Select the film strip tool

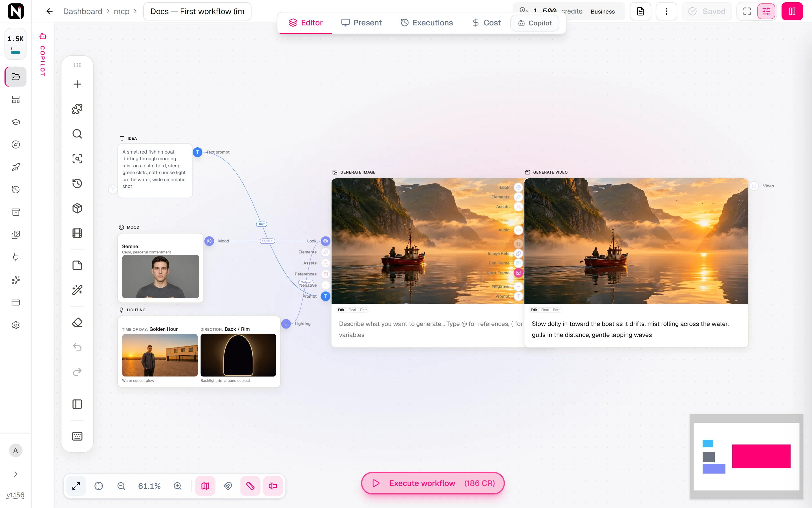(x=77, y=233)
